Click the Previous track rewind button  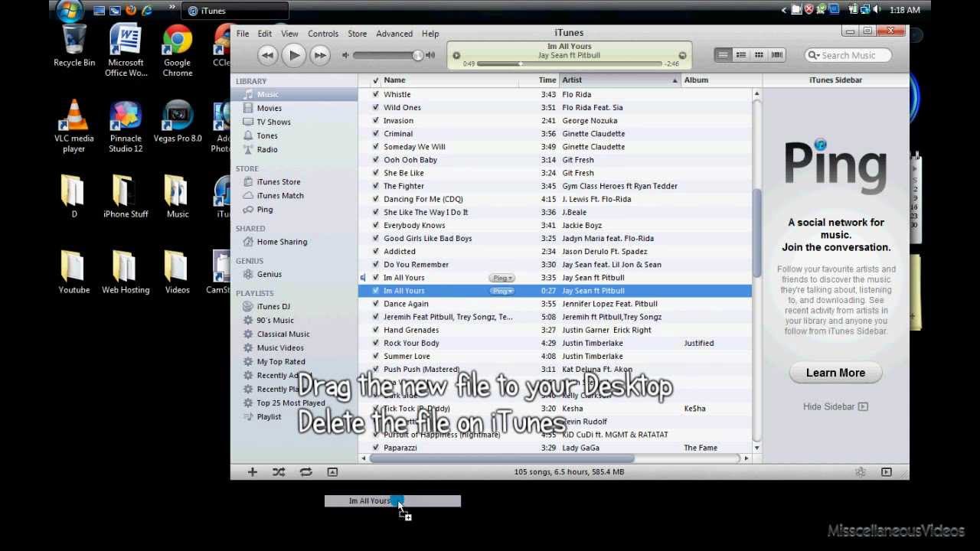pyautogui.click(x=267, y=55)
